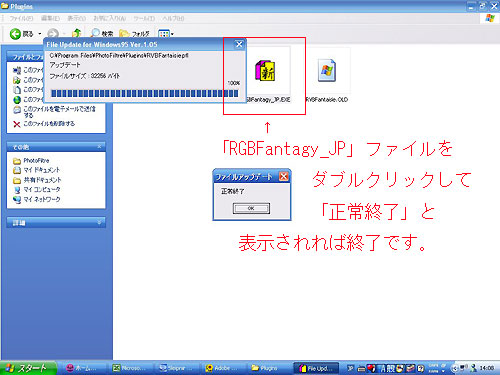Click the Start button on taskbar
500x375 pixels.
point(28,368)
